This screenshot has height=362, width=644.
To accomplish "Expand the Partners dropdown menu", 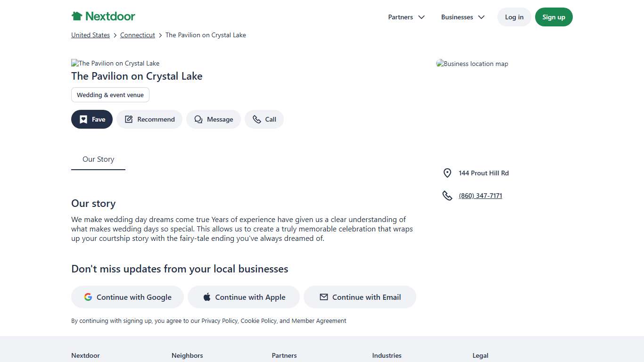I will click(406, 17).
